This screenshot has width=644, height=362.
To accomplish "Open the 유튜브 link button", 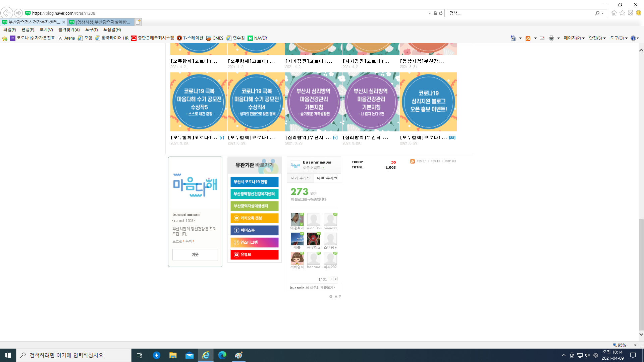I will [254, 254].
